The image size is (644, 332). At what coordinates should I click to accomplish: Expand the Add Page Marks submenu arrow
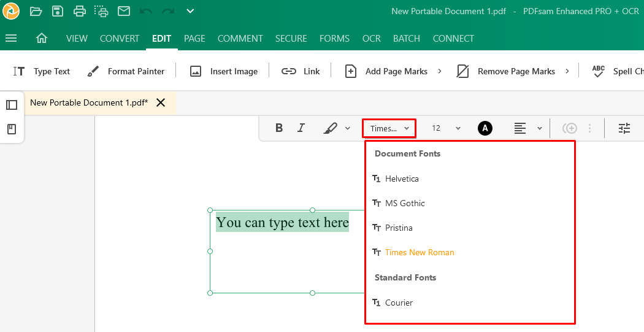pos(440,71)
